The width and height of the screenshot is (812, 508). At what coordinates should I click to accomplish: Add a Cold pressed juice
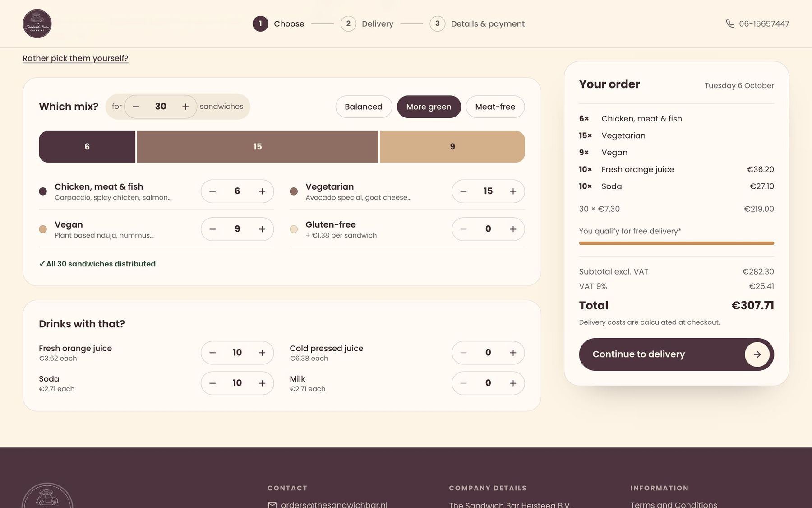pos(513,353)
